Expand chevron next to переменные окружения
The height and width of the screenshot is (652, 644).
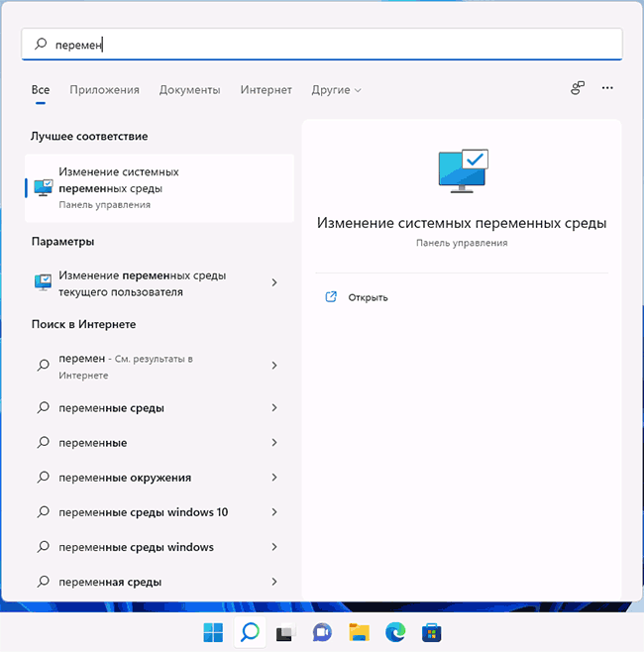[274, 478]
